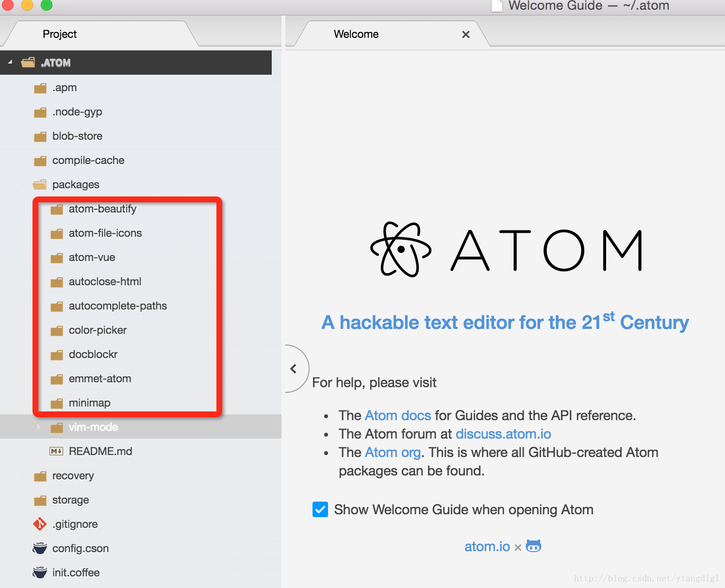The height and width of the screenshot is (588, 725).
Task: Click the markdown icon beside README.md
Action: pos(56,451)
